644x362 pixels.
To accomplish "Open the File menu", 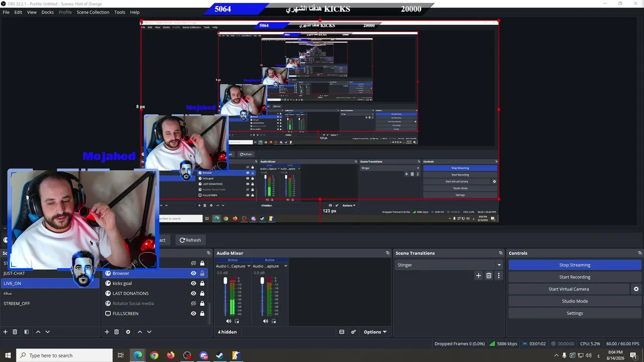I will (x=6, y=12).
